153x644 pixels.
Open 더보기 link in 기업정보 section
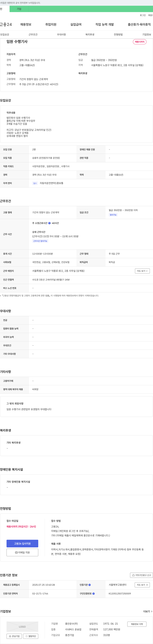(x=148, y=611)
